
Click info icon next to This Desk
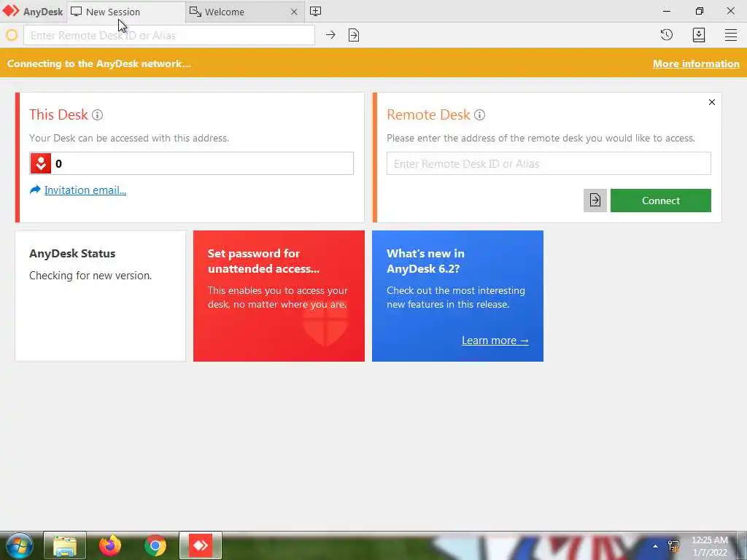[x=97, y=114]
